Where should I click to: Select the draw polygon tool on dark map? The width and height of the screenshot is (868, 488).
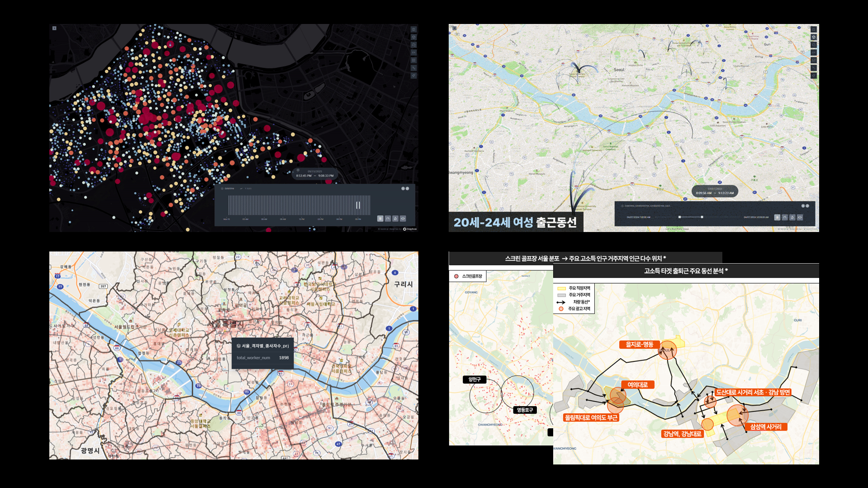tap(413, 45)
